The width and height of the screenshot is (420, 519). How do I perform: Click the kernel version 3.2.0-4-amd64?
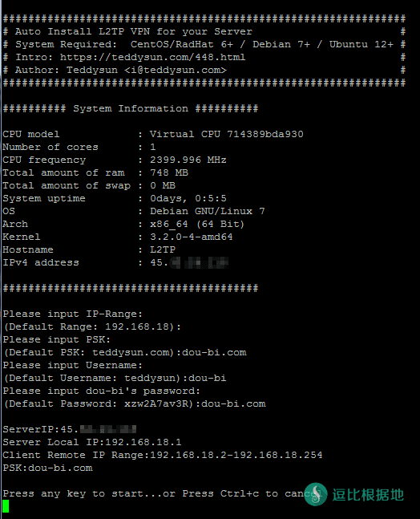tap(191, 237)
